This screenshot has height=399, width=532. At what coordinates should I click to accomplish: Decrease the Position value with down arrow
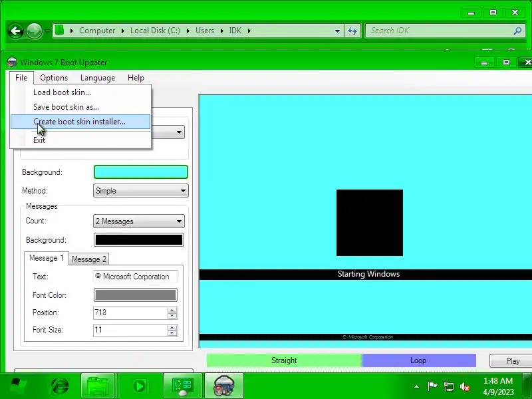coord(172,316)
